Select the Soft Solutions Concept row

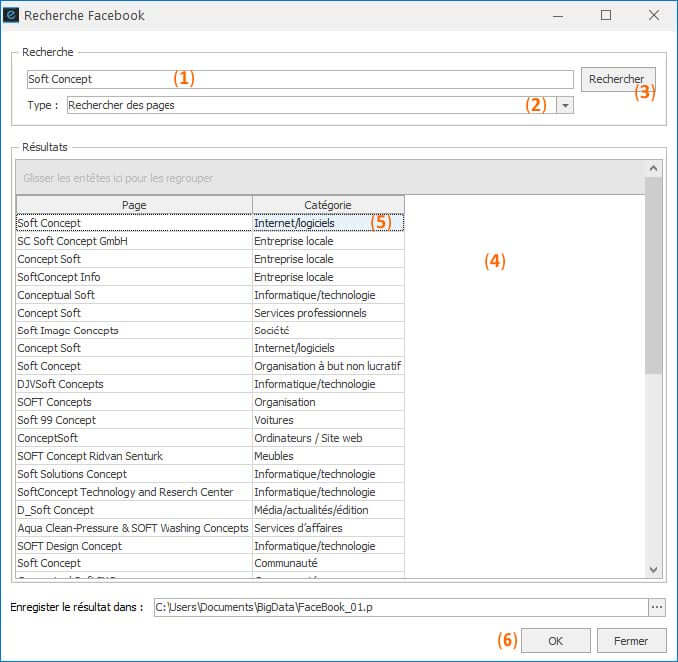(210, 474)
